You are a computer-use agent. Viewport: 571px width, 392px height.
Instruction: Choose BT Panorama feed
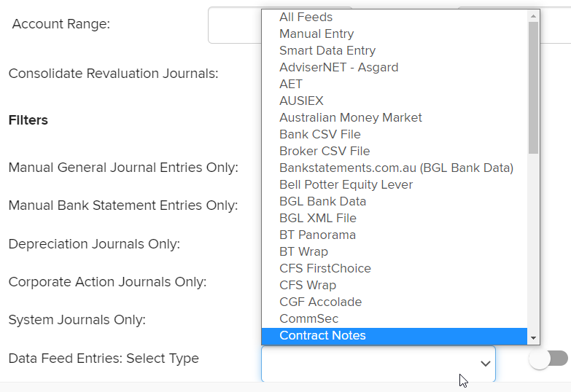[x=317, y=235]
